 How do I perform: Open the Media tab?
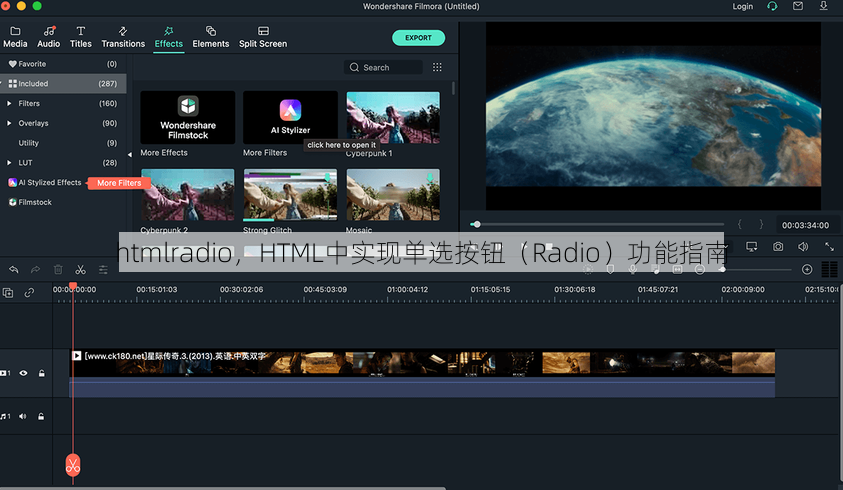point(15,37)
